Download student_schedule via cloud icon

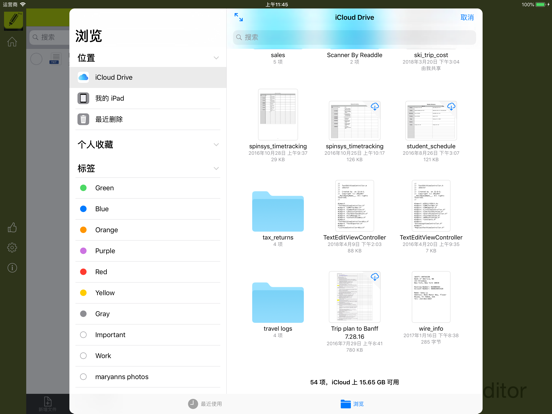451,106
